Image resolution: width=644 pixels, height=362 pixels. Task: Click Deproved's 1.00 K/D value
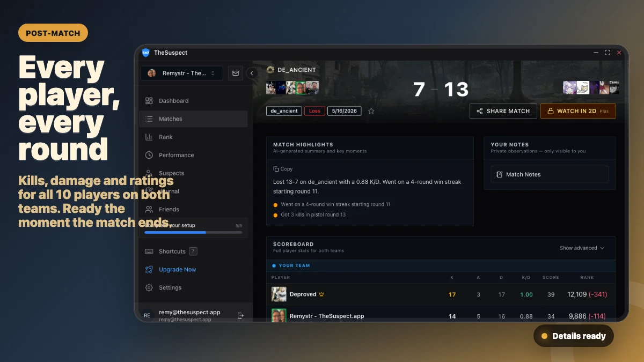[x=526, y=294]
